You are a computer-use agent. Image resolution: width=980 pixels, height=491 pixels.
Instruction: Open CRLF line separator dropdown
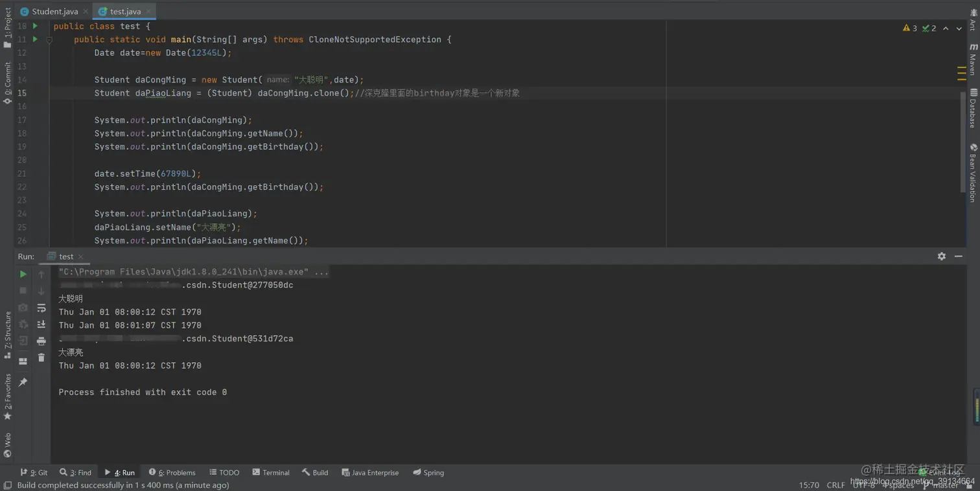coord(835,485)
